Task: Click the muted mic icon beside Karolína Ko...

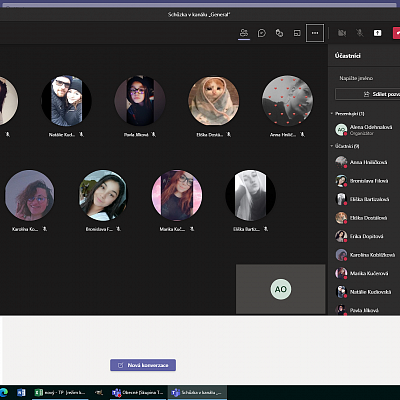Action: tap(45, 229)
